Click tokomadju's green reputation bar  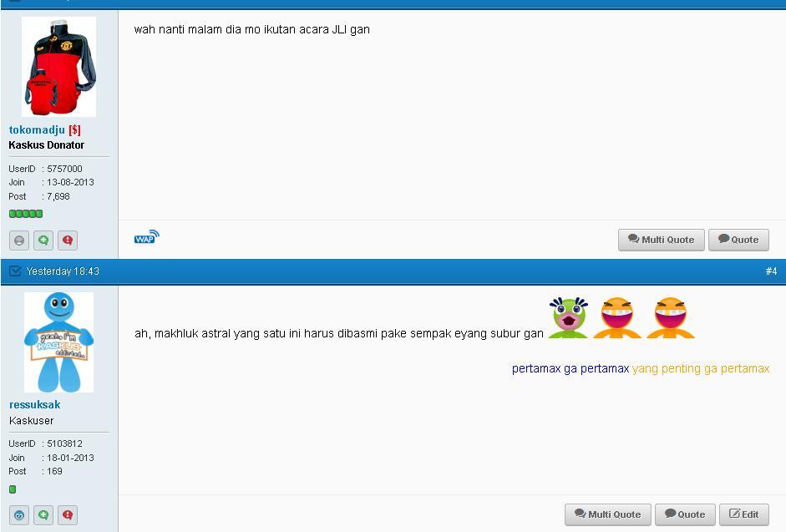tap(26, 214)
